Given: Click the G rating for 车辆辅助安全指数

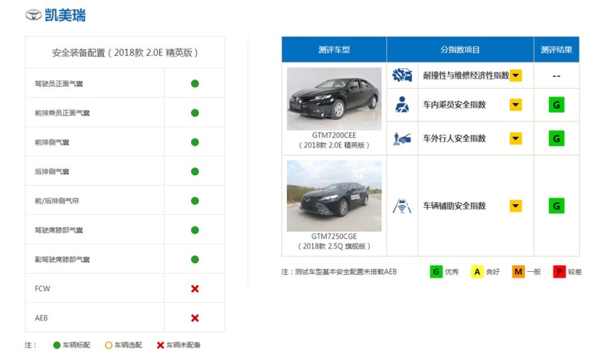Looking at the screenshot, I should (557, 206).
